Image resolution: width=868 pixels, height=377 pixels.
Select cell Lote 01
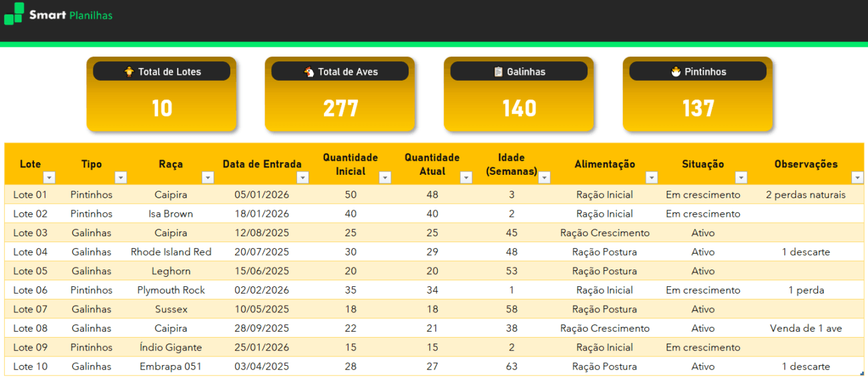click(30, 195)
